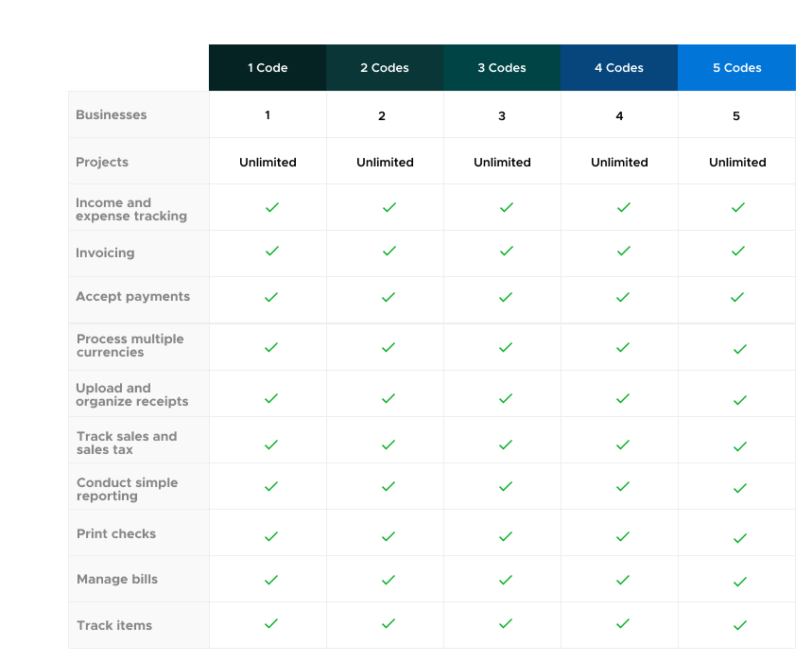Click the Businesses row label

click(112, 115)
